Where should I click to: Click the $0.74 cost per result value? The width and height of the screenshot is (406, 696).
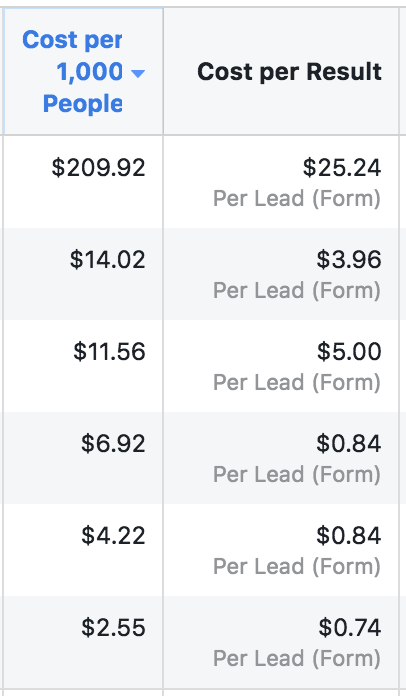coord(350,627)
